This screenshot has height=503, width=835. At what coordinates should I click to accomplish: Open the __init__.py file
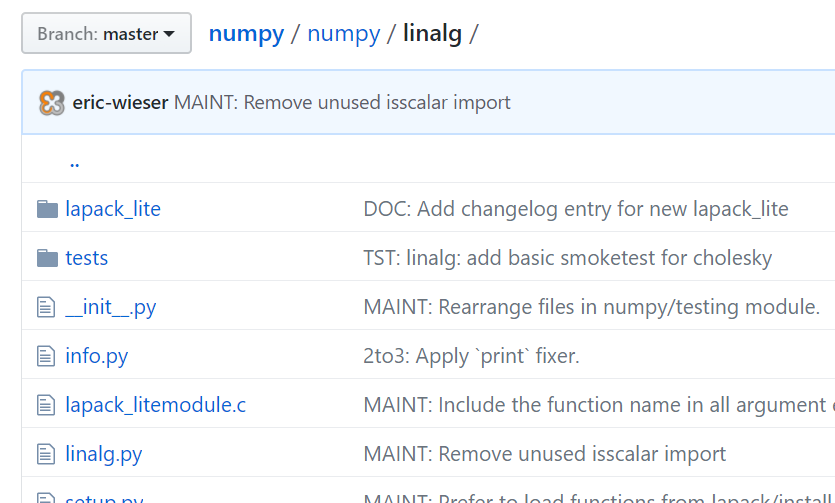pyautogui.click(x=111, y=307)
